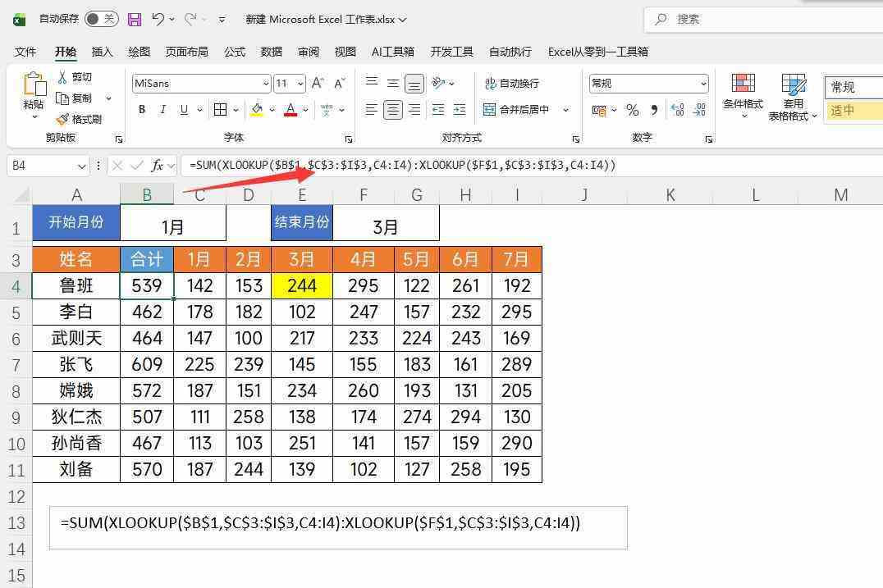Apply the yellow fill color
Image resolution: width=883 pixels, height=588 pixels.
257,110
